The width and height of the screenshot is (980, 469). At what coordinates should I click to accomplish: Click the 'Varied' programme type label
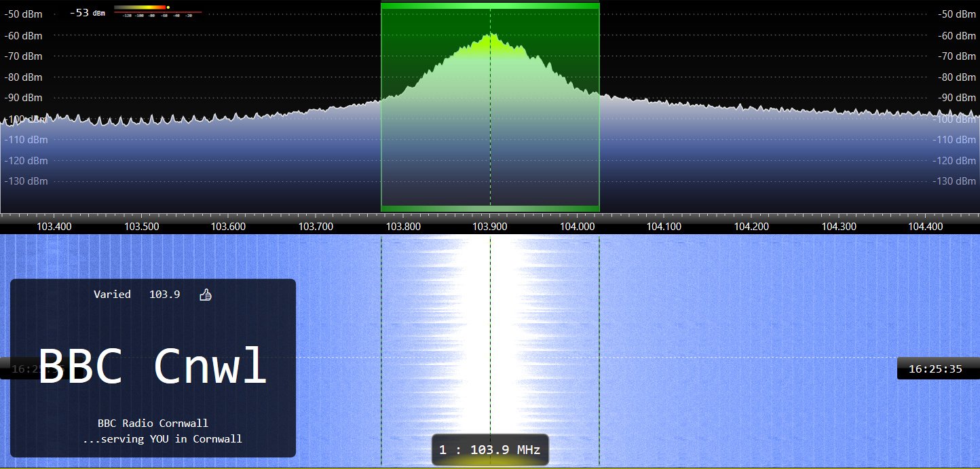[112, 294]
